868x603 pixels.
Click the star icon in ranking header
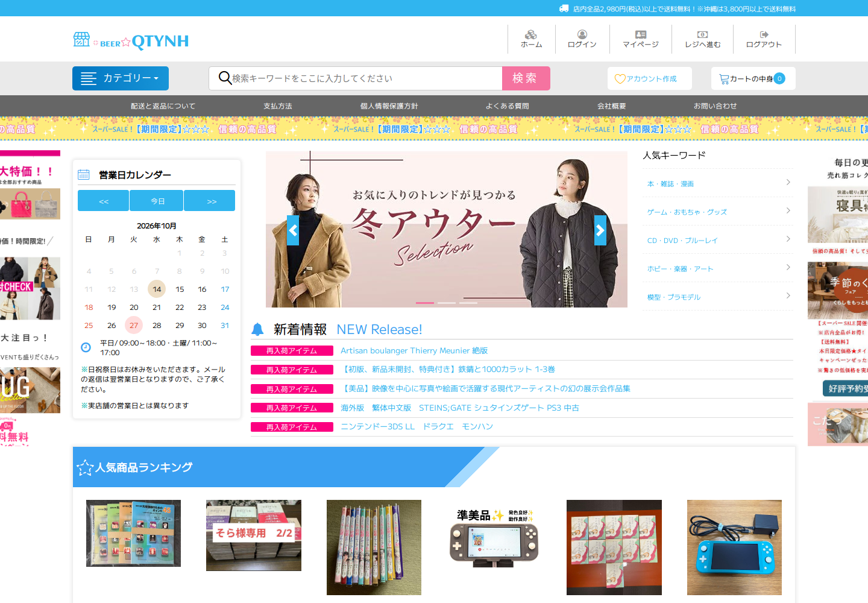tap(85, 467)
